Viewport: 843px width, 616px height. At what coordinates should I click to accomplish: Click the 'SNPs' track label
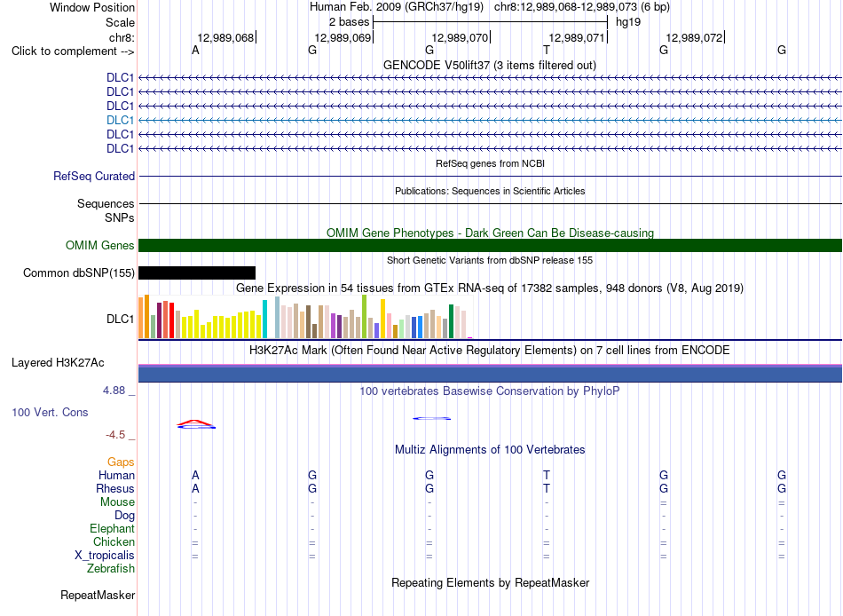click(x=120, y=217)
